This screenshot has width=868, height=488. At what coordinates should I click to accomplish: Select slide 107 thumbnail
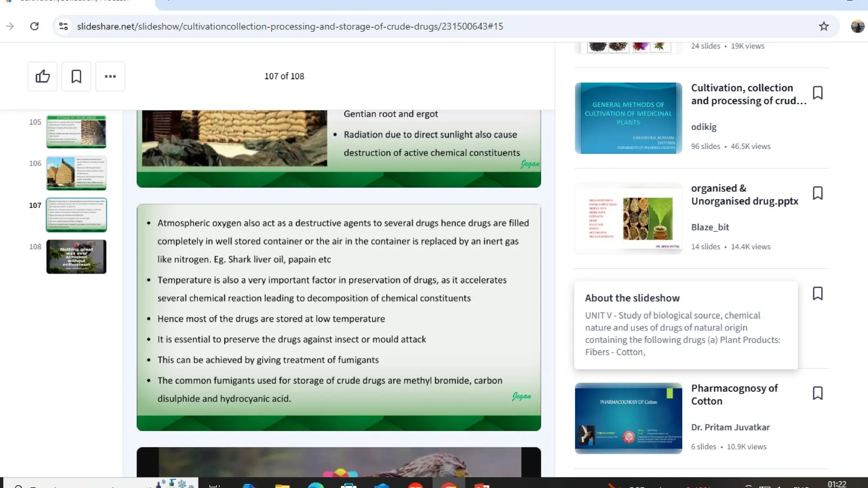[x=76, y=215]
